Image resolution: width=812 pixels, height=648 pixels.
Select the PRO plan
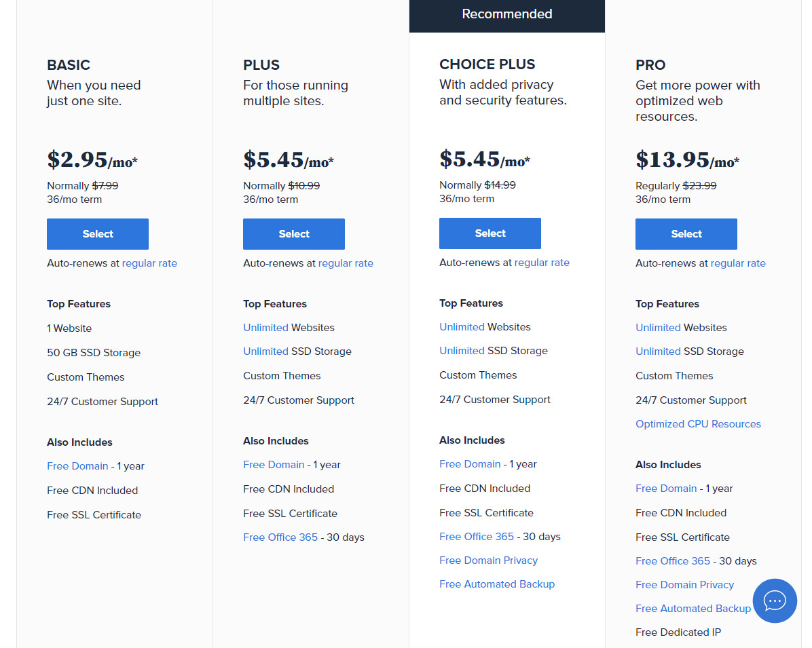[686, 233]
